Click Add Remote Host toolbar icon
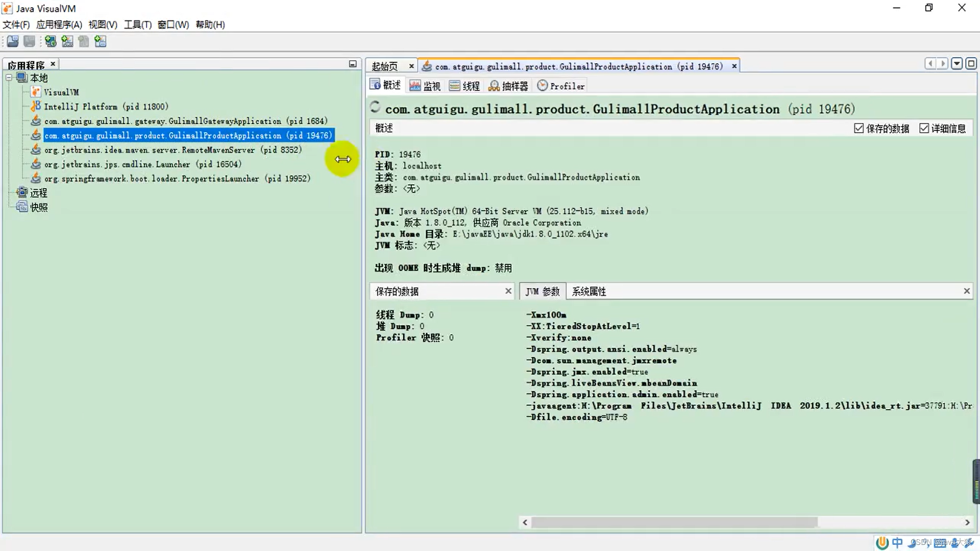 (x=51, y=41)
